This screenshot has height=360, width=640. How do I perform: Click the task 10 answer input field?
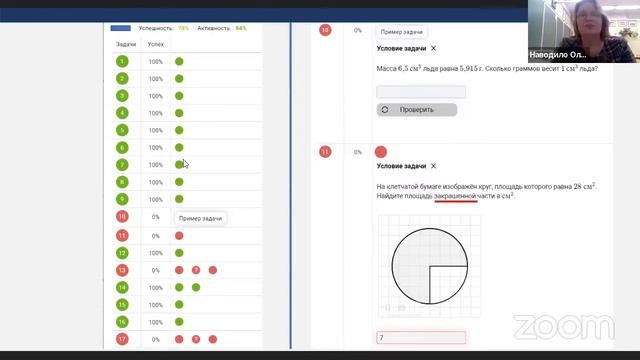click(421, 91)
